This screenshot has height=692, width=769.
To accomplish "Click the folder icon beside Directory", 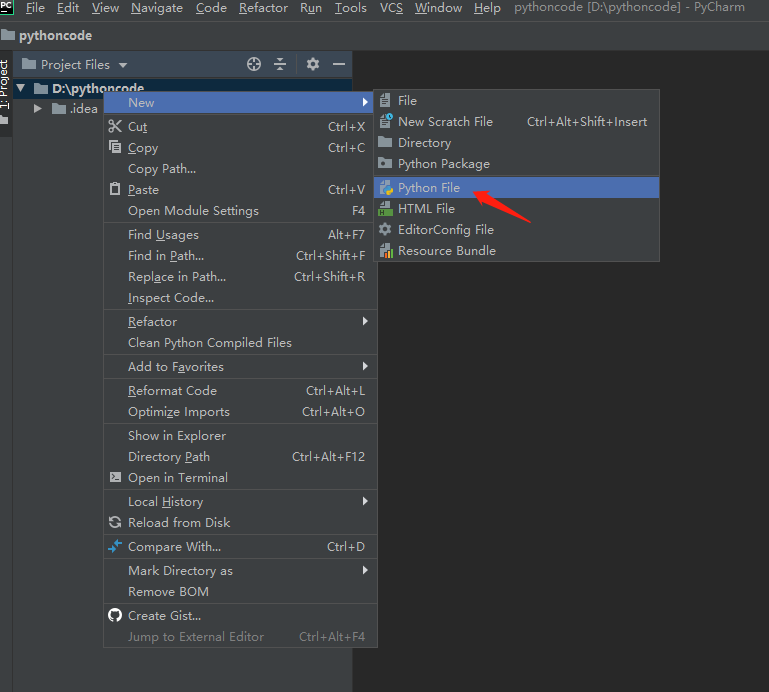I will point(385,142).
